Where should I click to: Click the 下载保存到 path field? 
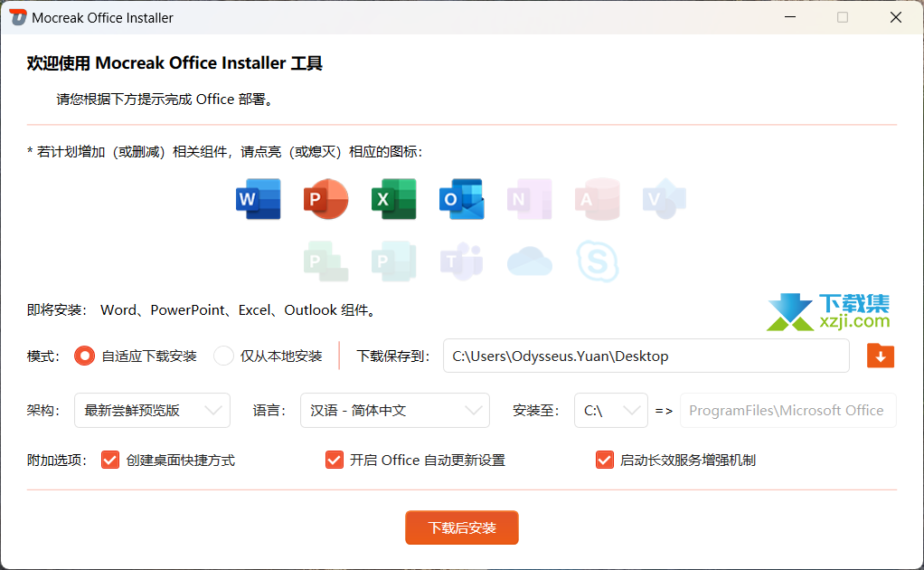[646, 356]
